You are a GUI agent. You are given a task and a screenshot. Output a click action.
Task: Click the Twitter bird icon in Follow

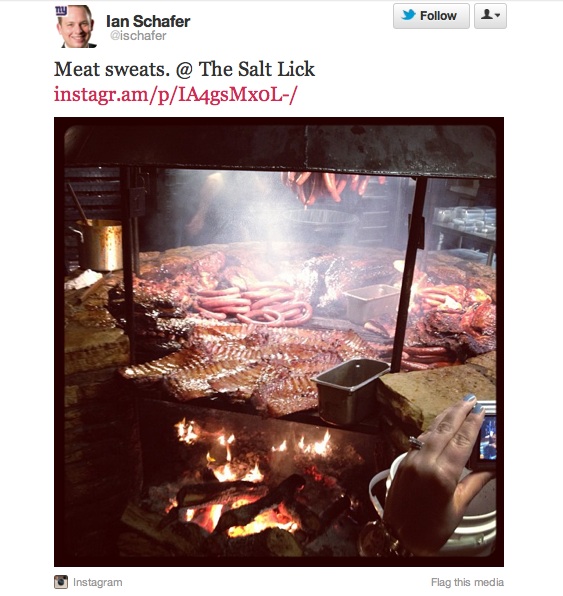pos(408,15)
